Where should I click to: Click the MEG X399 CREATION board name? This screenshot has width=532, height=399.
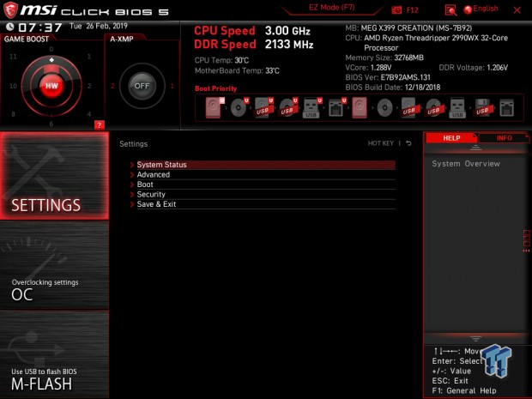[x=416, y=27]
